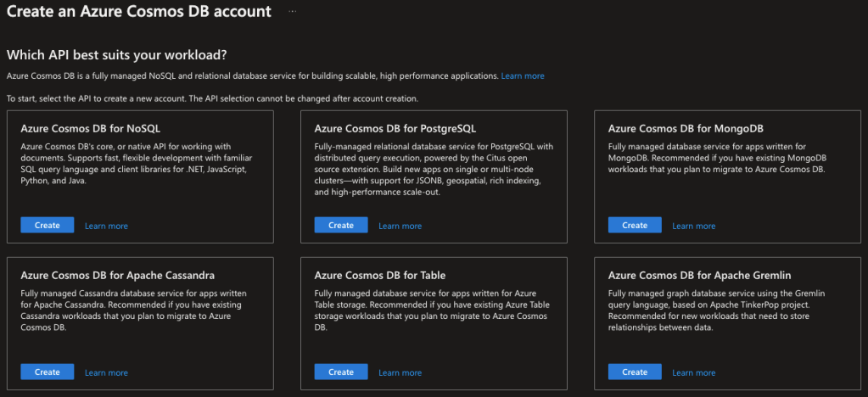
Task: Click the 'Azure Cosmos DB for PostgreSQL' card heading
Action: click(395, 129)
